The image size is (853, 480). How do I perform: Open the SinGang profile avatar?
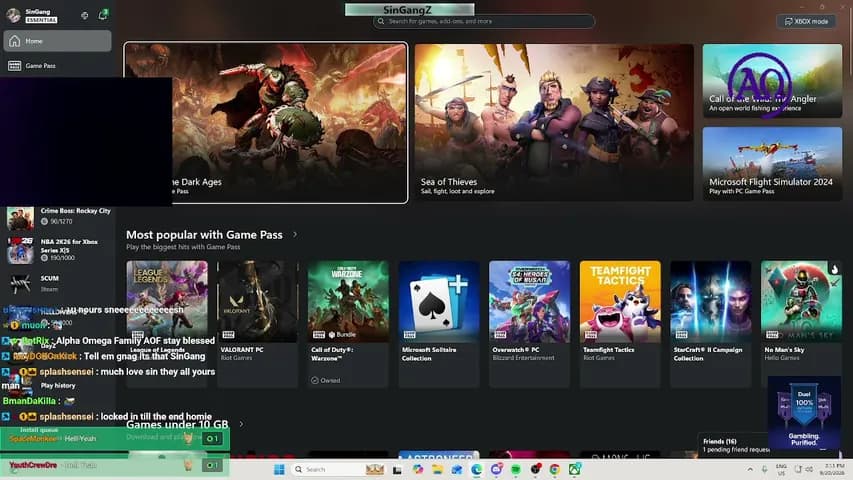pos(14,15)
